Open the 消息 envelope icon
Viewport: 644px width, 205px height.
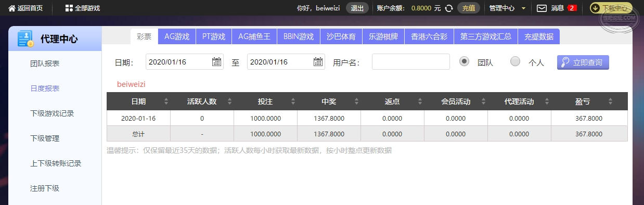(542, 8)
